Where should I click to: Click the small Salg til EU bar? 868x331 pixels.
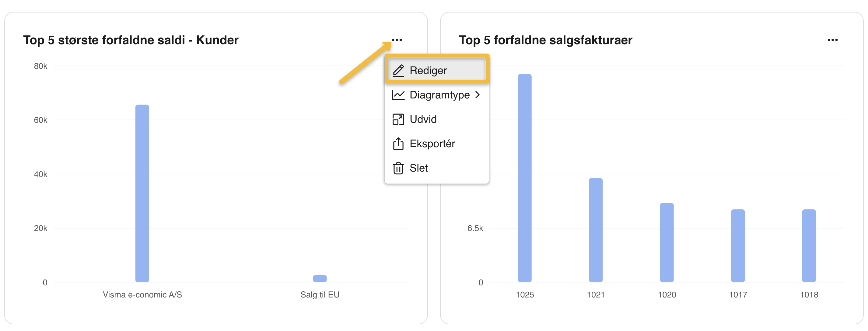(x=320, y=278)
